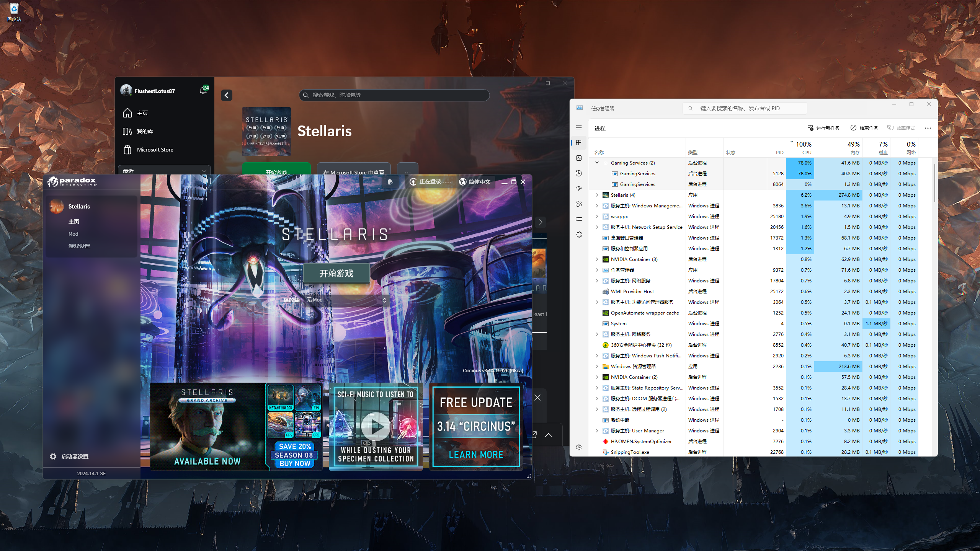Click the Xbox app game search field
This screenshot has width=980, height=551.
pos(394,95)
